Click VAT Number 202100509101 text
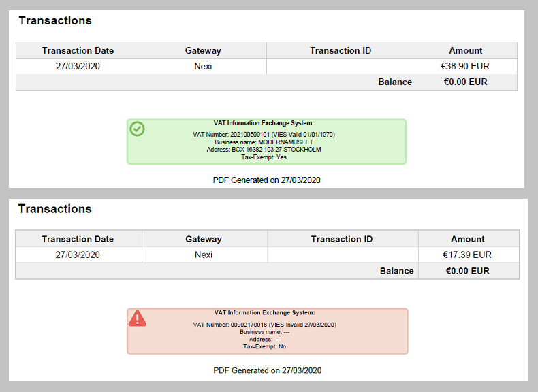The height and width of the screenshot is (392, 538). (x=264, y=135)
